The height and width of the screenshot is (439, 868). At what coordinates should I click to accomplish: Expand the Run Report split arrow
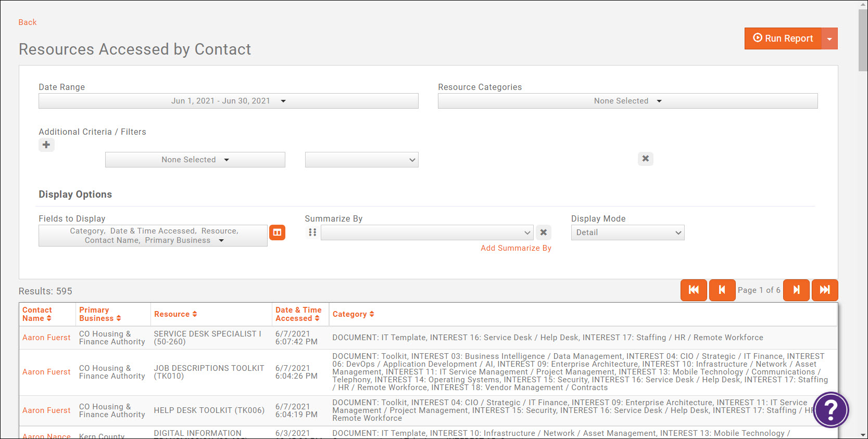[829, 39]
